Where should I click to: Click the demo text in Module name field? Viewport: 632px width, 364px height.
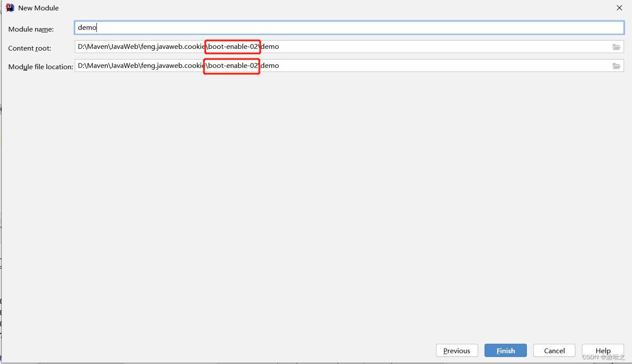pyautogui.click(x=87, y=27)
